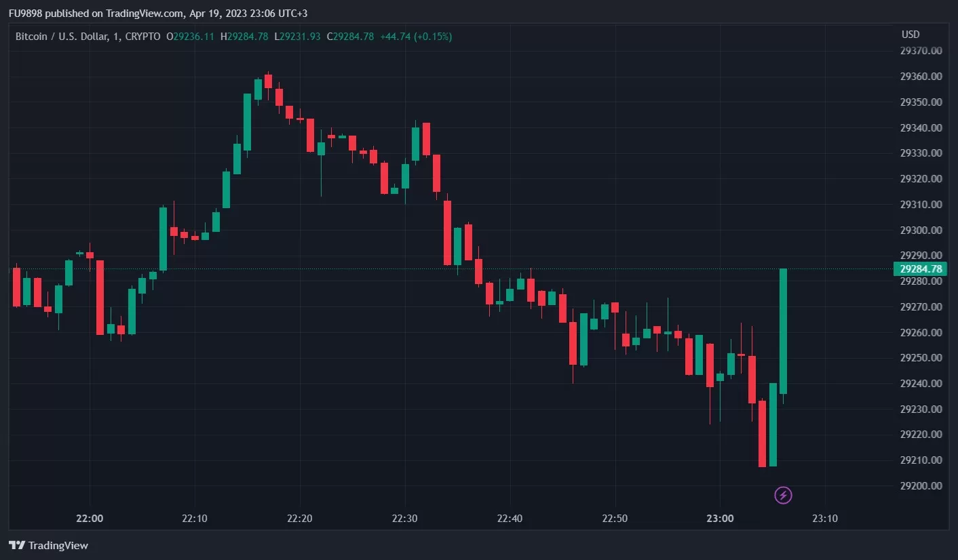958x560 pixels.
Task: Click the purple lightning bolt icon
Action: [x=783, y=496]
